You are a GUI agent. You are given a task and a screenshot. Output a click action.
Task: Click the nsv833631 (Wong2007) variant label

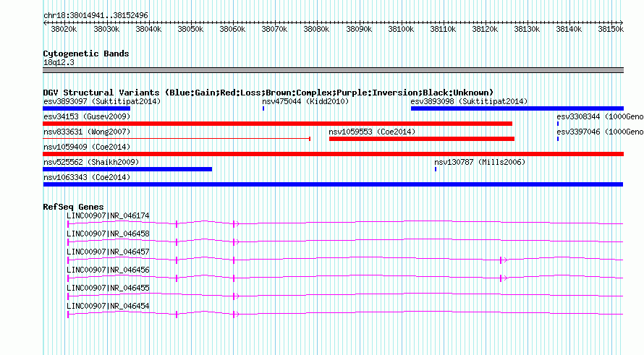87,132
